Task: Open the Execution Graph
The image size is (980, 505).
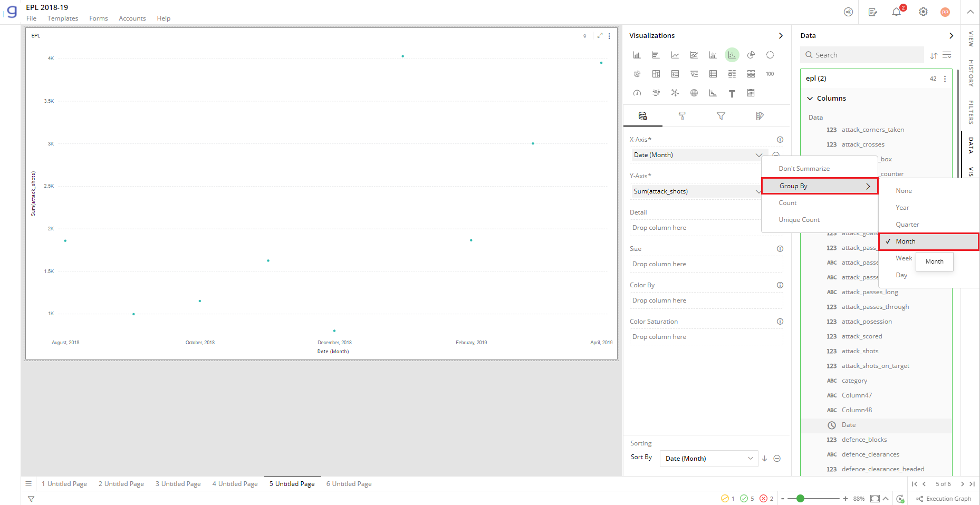Action: (944, 499)
